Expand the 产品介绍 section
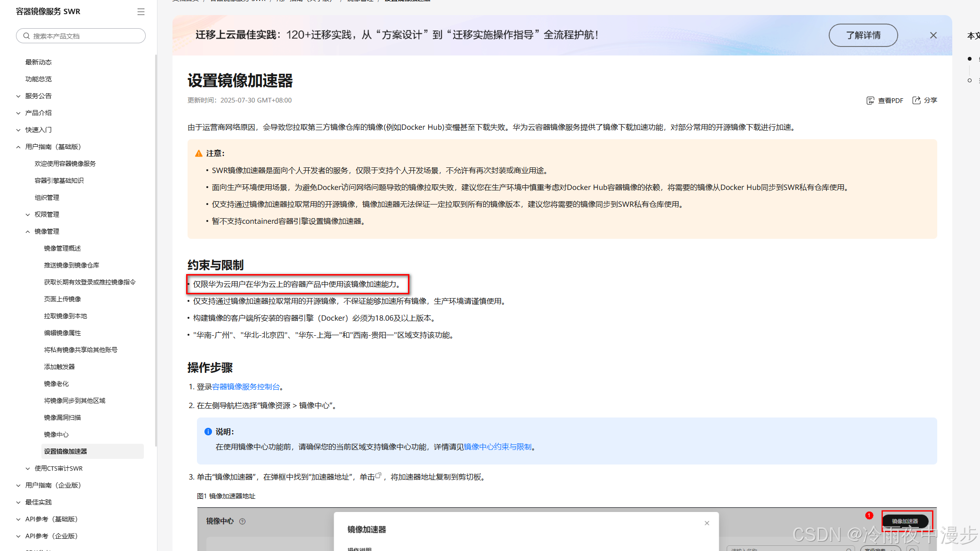 (18, 113)
